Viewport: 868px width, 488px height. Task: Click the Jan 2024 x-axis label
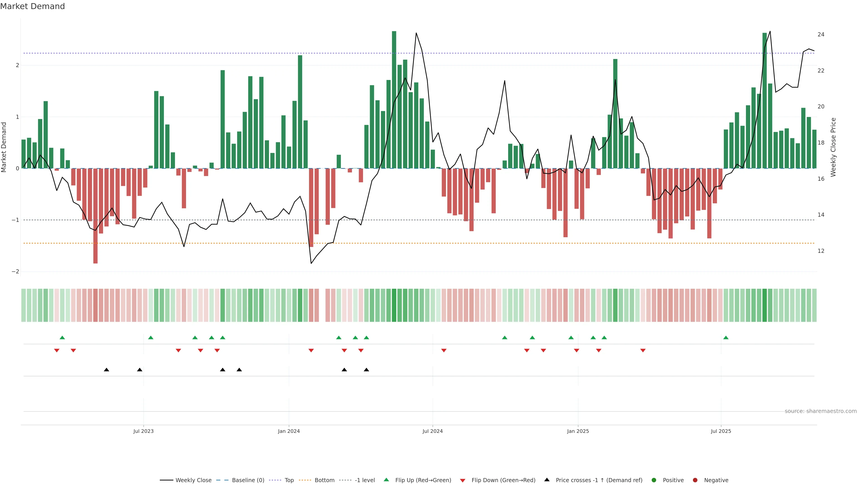[289, 432]
